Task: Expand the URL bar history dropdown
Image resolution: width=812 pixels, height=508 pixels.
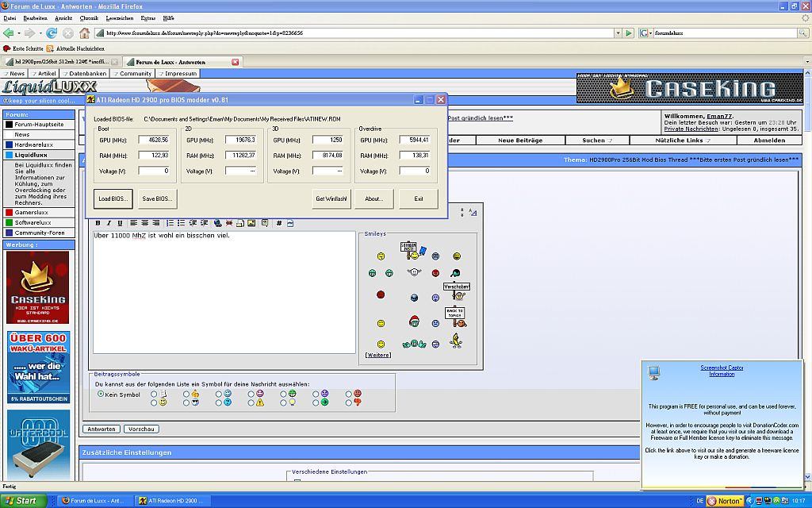Action: click(x=618, y=33)
